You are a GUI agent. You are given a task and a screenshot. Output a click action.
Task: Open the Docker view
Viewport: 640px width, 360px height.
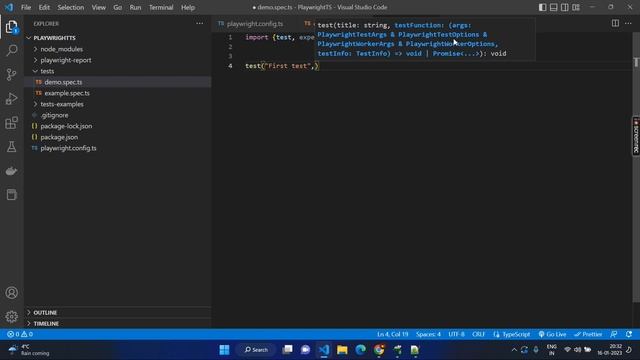click(x=11, y=171)
